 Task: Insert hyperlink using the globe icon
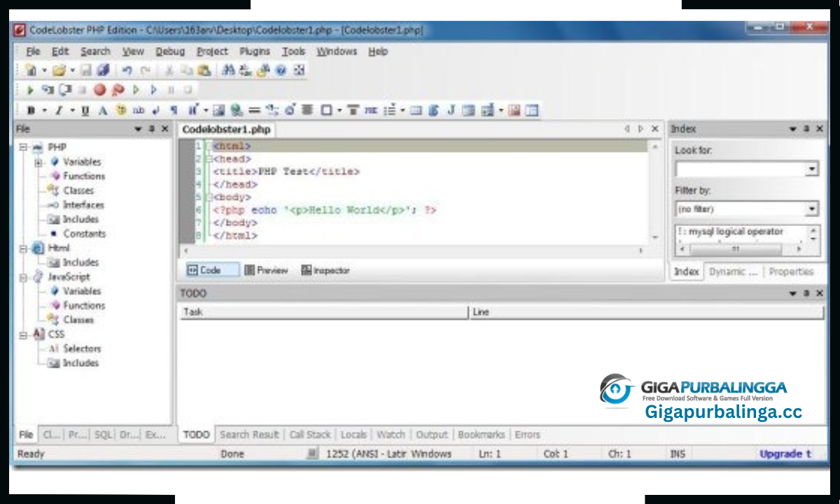[x=236, y=110]
